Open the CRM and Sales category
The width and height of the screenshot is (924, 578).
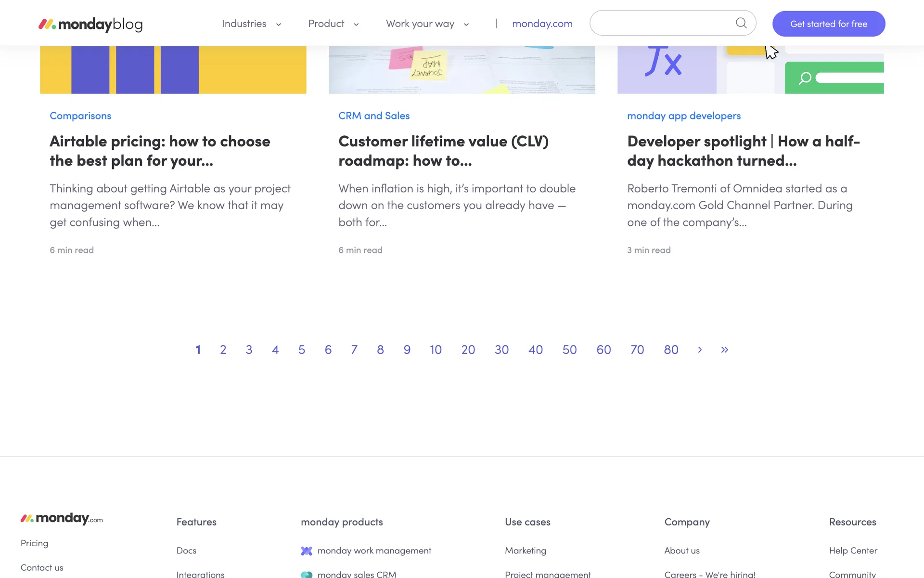tap(374, 116)
